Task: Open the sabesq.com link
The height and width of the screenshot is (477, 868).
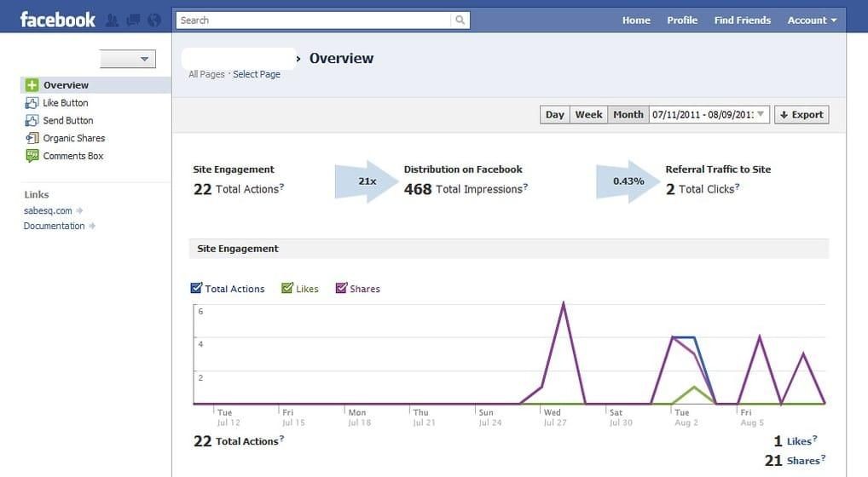Action: [x=48, y=210]
